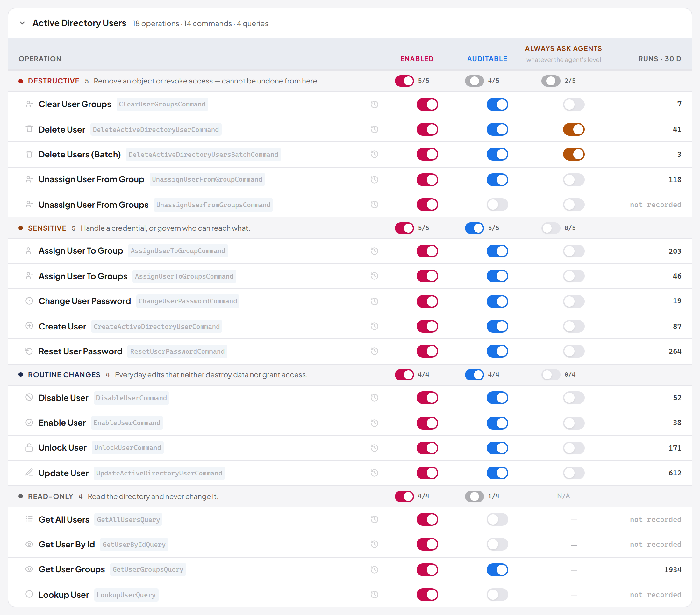Click the DeleteActiveDirectoryUserCommand code tag
The width and height of the screenshot is (700, 615).
(156, 129)
